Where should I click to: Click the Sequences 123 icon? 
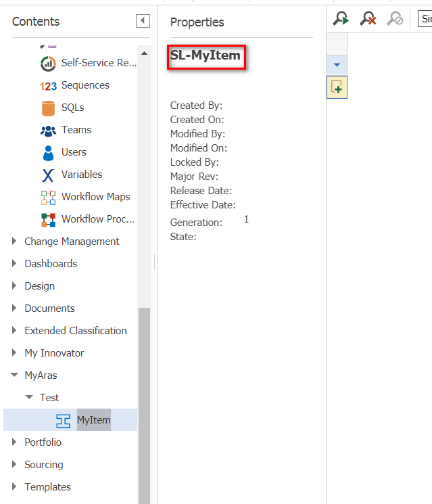[48, 86]
